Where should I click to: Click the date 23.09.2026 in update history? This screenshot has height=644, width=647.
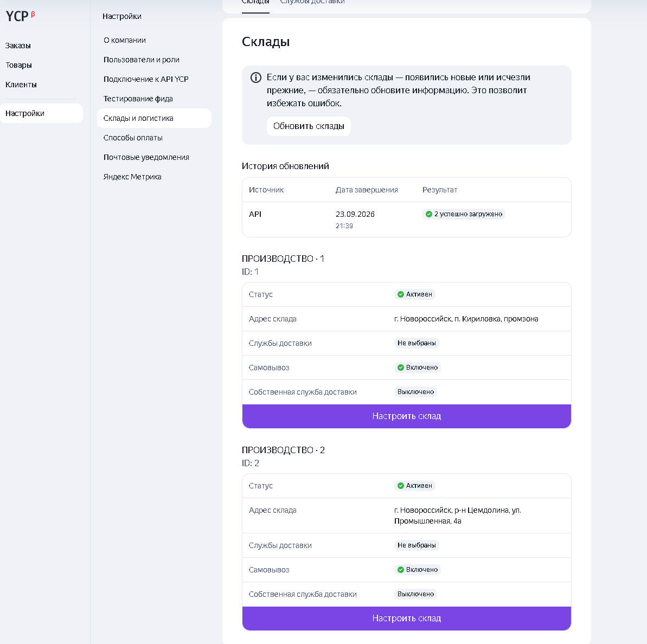[355, 215]
